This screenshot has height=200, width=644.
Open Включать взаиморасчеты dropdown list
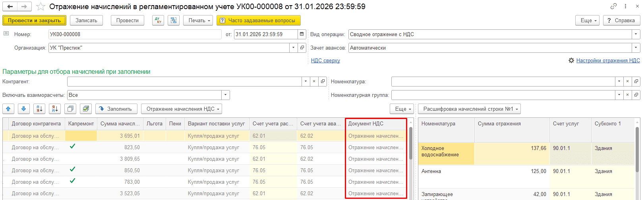coord(226,95)
